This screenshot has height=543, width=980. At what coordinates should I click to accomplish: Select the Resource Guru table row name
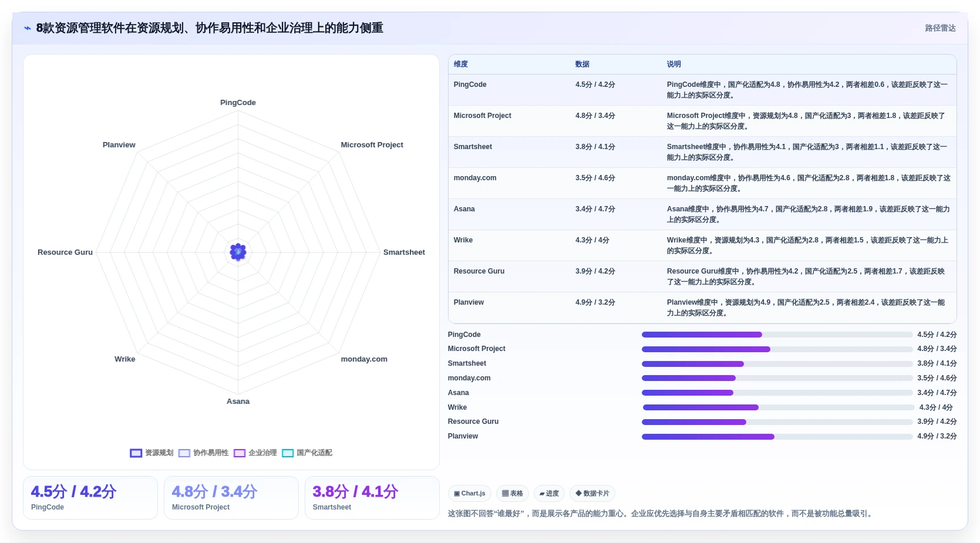pyautogui.click(x=479, y=271)
